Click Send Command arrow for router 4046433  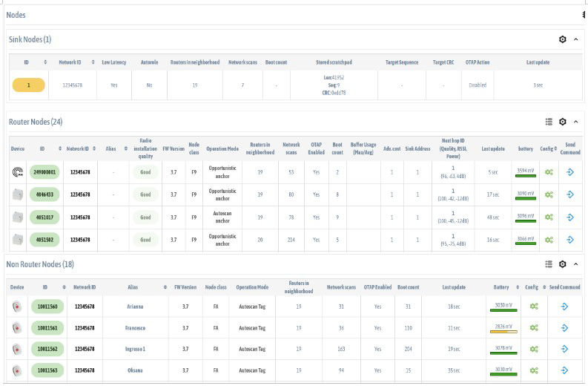[x=570, y=194]
